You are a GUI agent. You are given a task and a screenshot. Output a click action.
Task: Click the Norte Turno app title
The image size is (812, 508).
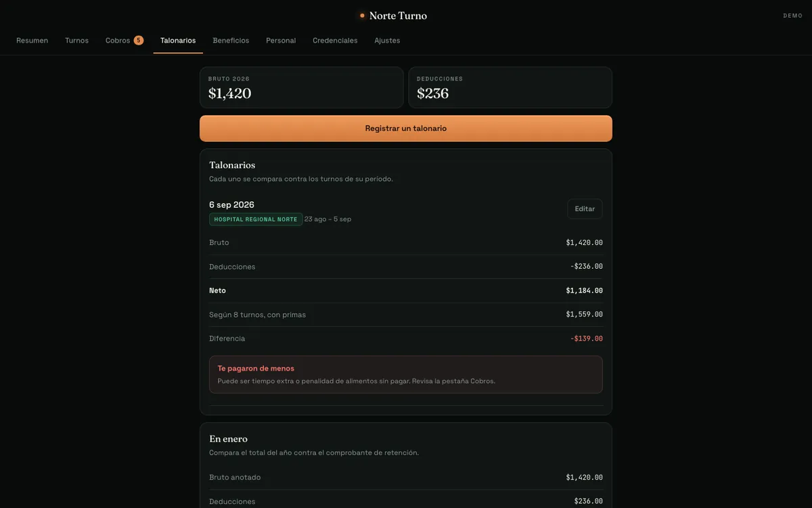pos(398,16)
